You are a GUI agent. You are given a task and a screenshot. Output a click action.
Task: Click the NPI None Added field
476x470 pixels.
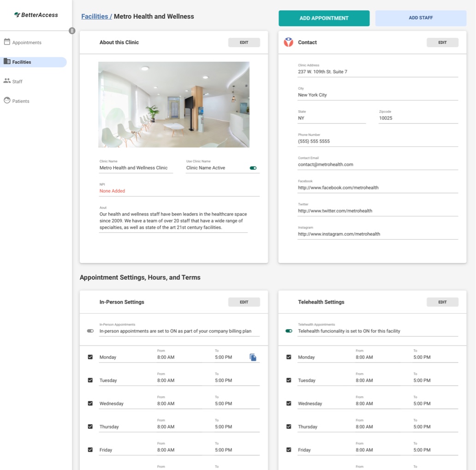112,190
